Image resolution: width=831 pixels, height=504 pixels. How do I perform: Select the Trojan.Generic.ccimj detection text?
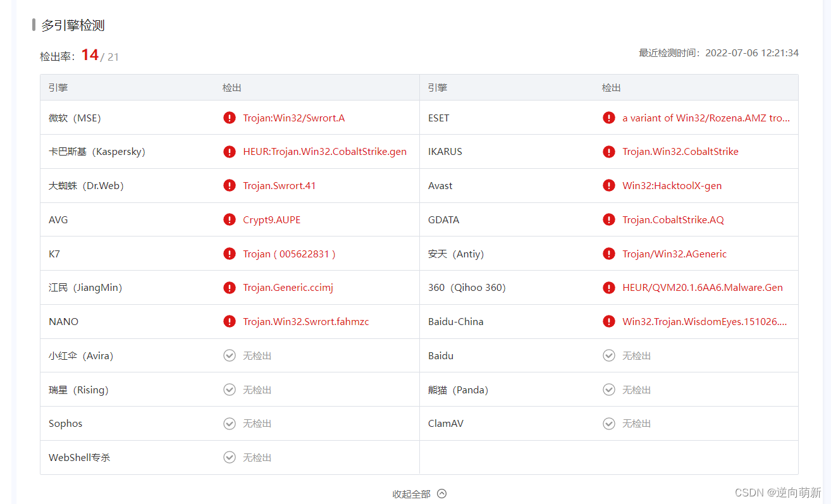point(288,288)
